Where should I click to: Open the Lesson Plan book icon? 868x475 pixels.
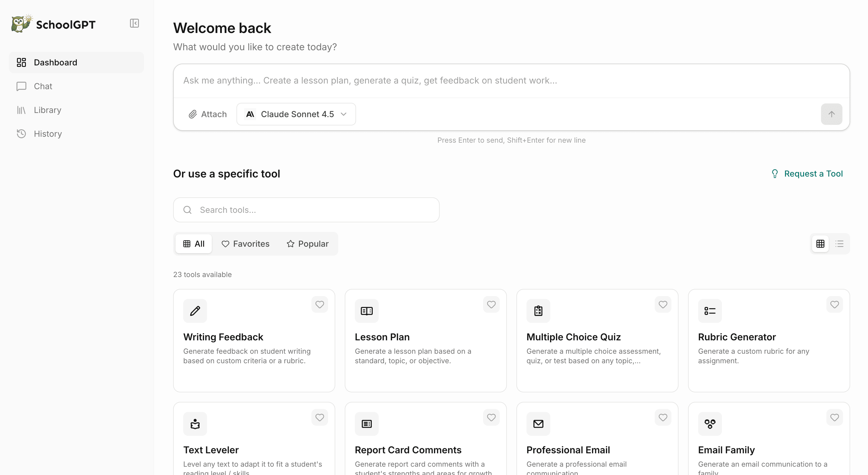tap(366, 310)
